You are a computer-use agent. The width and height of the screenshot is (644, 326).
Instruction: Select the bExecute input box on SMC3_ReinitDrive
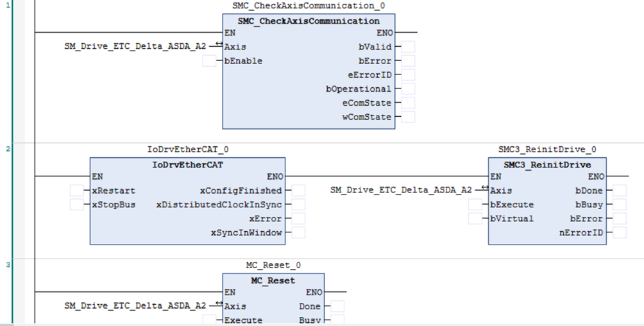(475, 205)
